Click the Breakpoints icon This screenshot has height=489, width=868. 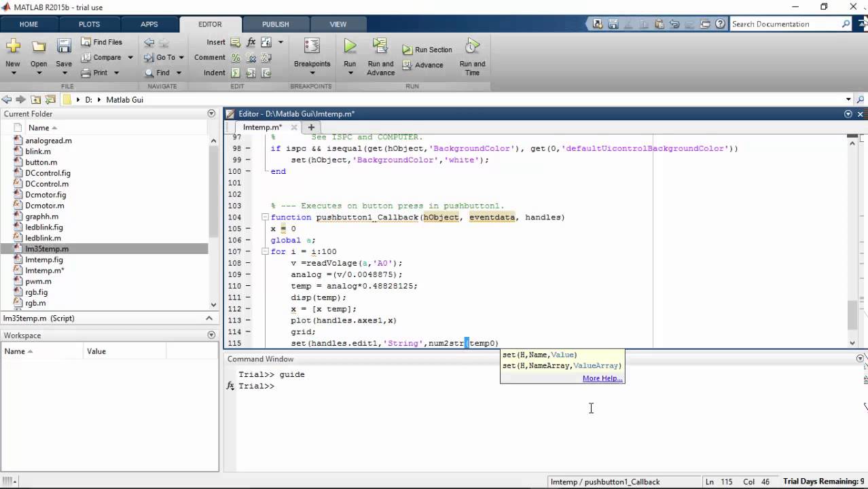[312, 46]
